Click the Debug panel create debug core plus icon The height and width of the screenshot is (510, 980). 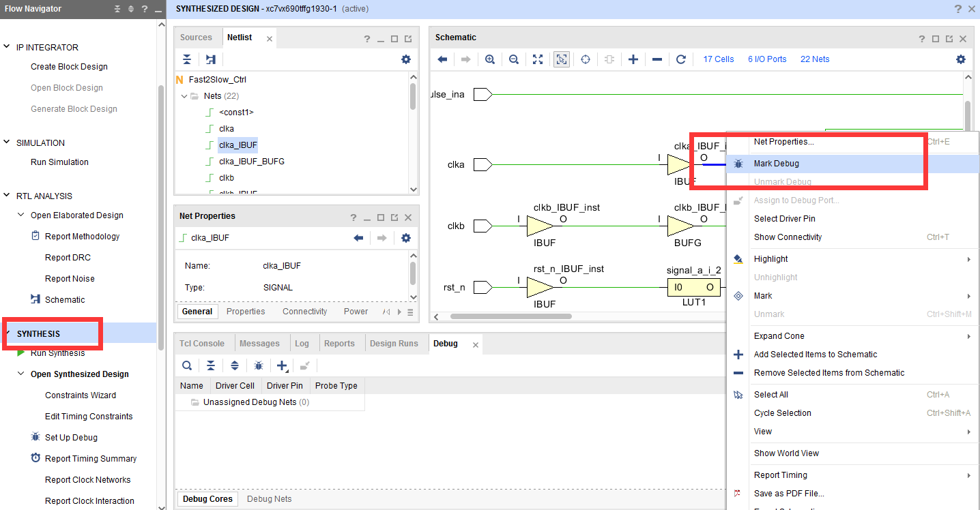point(282,365)
